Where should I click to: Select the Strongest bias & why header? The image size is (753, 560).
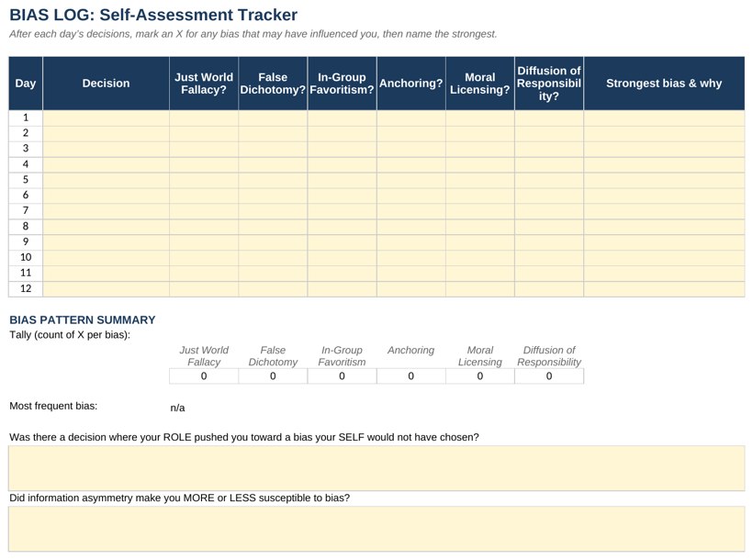664,84
